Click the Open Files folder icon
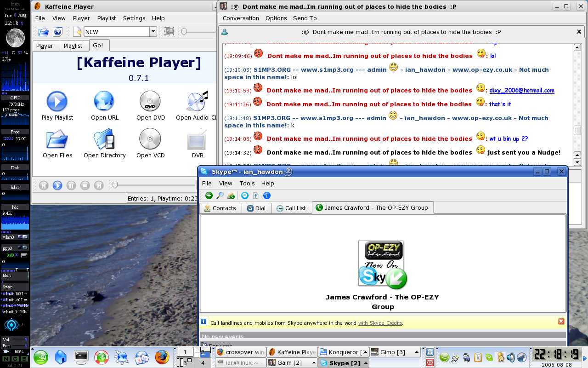The image size is (588, 368). pyautogui.click(x=57, y=139)
